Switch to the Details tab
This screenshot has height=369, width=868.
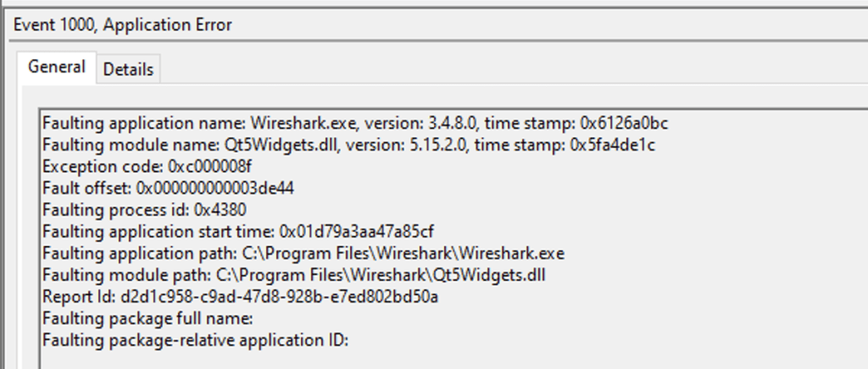128,70
